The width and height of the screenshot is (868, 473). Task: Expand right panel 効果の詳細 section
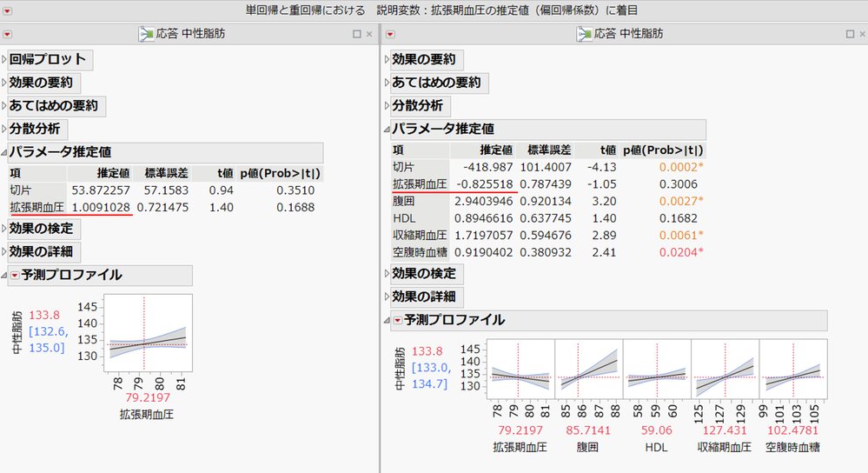coord(387,296)
